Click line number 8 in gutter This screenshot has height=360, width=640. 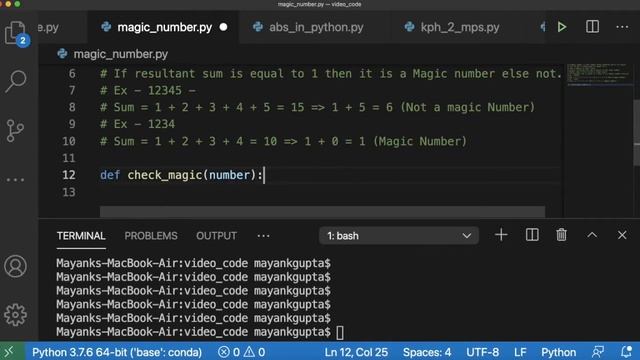pyautogui.click(x=72, y=107)
